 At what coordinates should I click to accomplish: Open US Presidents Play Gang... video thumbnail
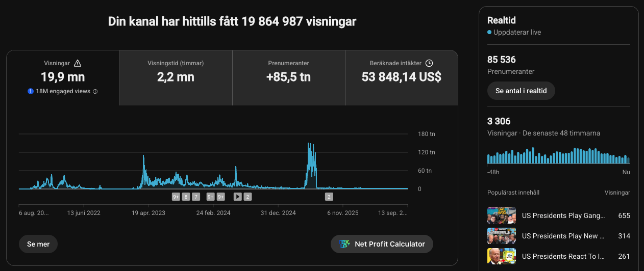502,215
